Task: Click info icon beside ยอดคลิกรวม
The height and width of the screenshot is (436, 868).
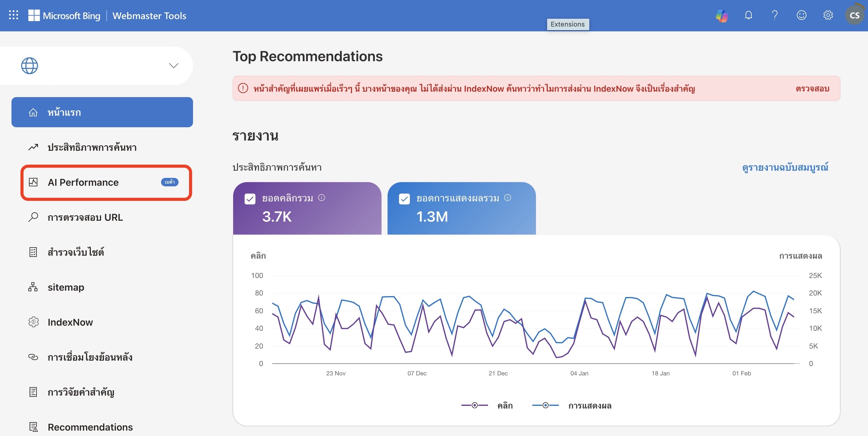Action: tap(322, 198)
